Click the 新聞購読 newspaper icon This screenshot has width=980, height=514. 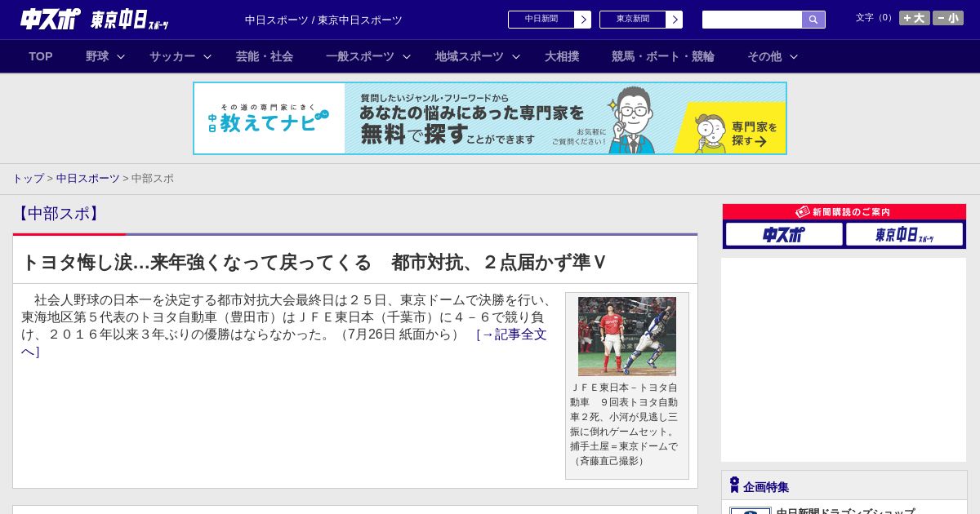(802, 211)
